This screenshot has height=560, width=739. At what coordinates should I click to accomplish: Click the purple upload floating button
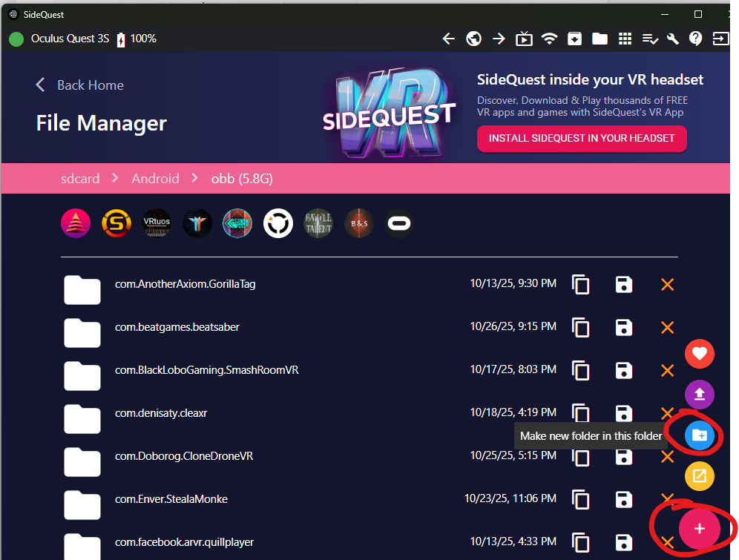coord(700,394)
